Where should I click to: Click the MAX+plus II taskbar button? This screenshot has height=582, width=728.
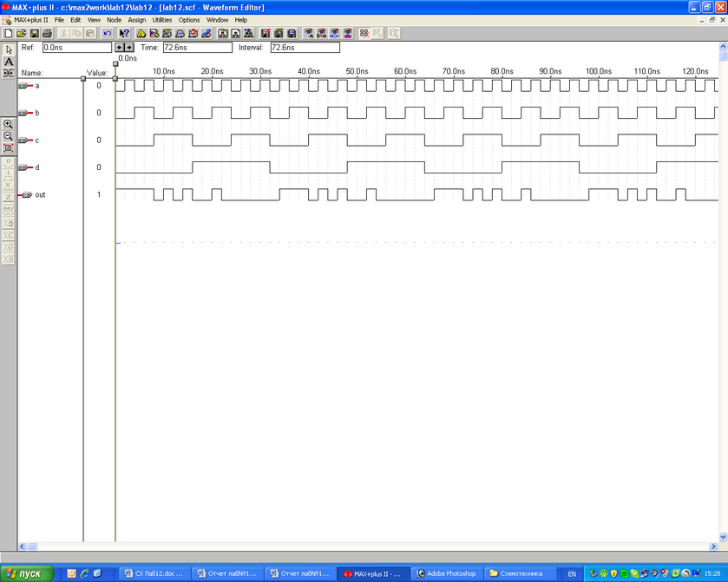coord(373,573)
